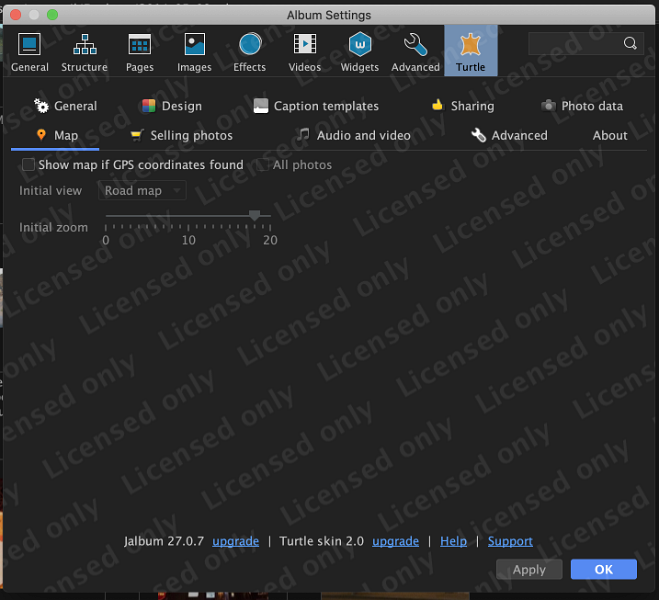
Task: Click the Apply button
Action: click(529, 569)
